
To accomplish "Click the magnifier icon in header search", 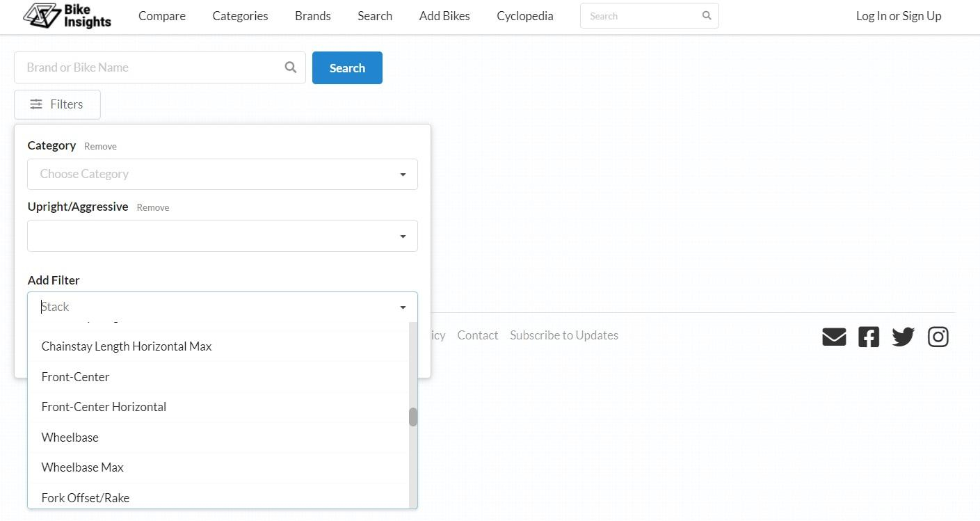I will [x=707, y=15].
